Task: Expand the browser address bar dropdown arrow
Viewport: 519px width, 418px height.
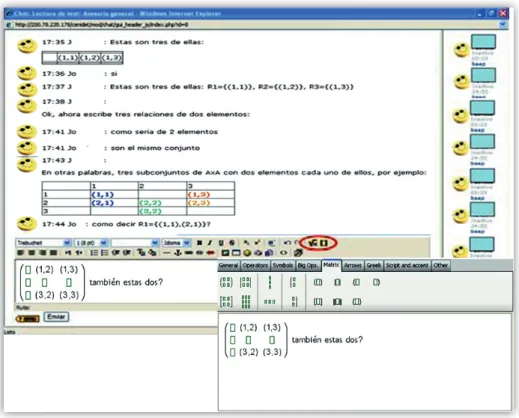Action: coord(503,24)
